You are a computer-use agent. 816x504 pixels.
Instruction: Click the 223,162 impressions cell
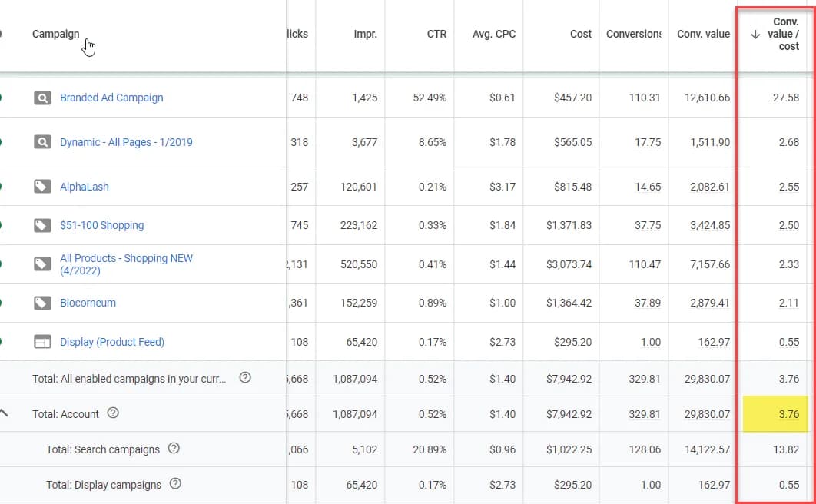(359, 225)
